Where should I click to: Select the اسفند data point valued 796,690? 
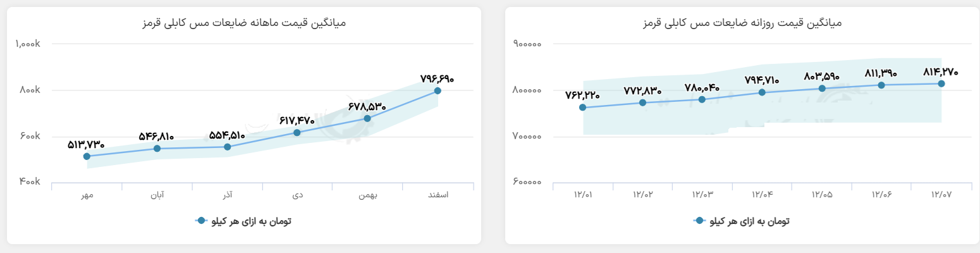tap(438, 91)
